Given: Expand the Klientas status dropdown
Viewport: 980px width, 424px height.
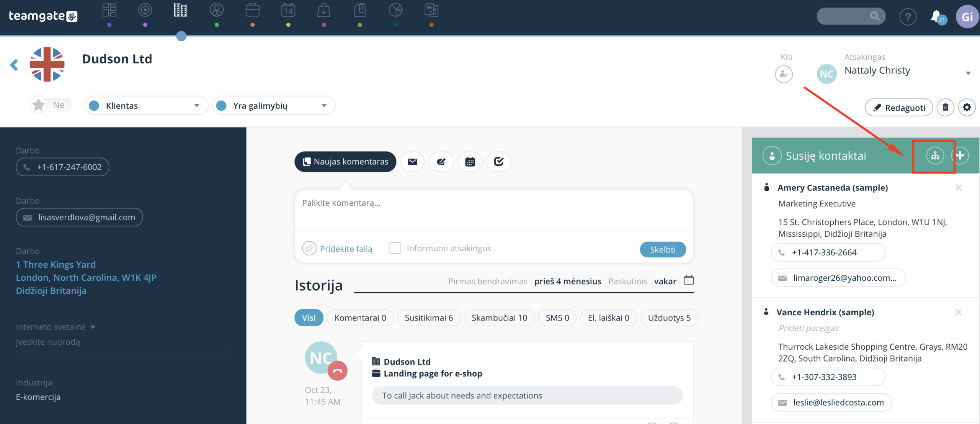Looking at the screenshot, I should point(146,105).
